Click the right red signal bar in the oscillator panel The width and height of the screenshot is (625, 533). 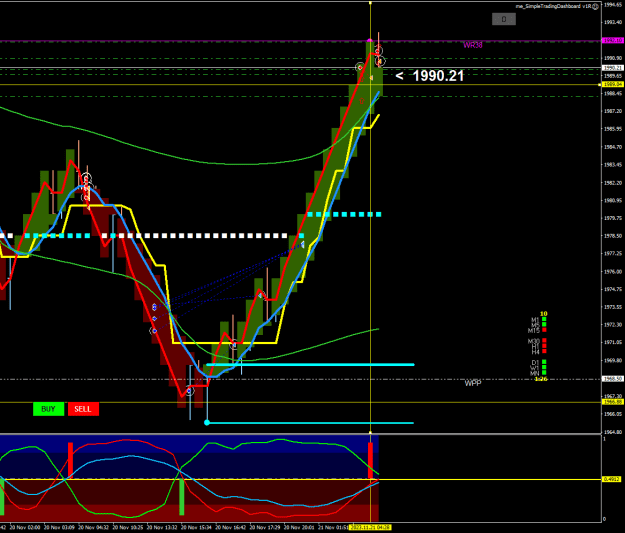point(370,460)
